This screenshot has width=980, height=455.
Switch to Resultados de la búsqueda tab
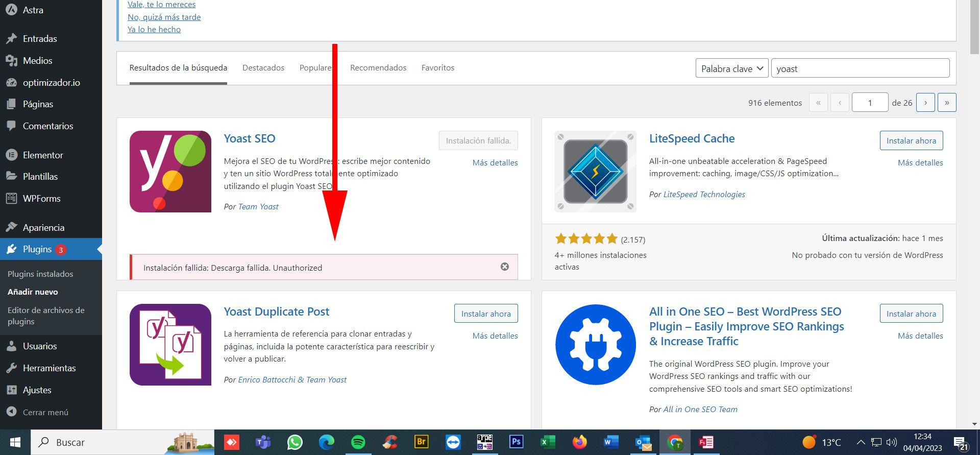[x=178, y=68]
